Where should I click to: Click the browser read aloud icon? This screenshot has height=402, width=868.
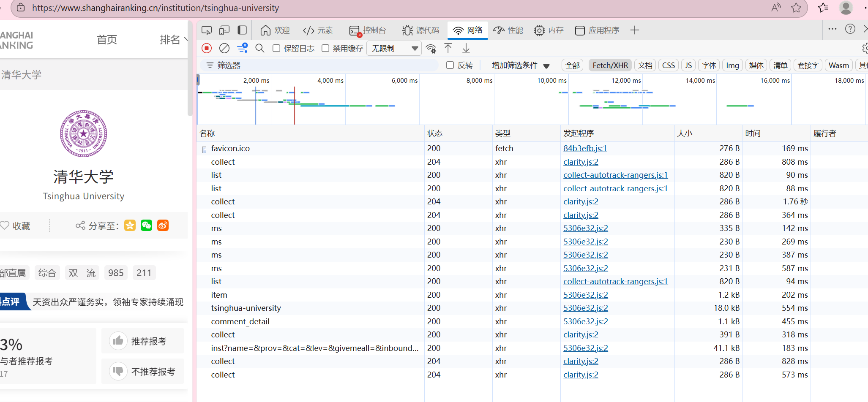coord(776,8)
